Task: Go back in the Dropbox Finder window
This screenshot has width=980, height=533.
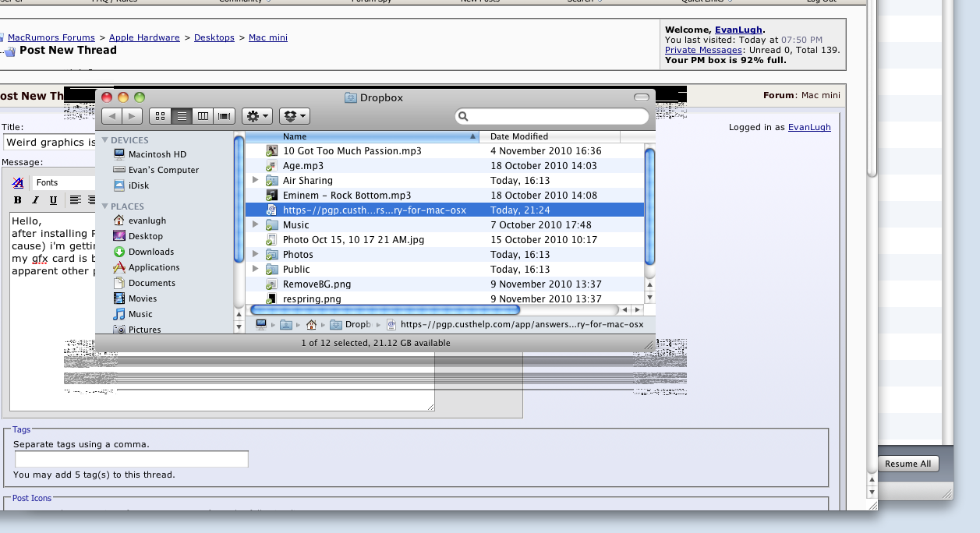Action: tap(111, 116)
